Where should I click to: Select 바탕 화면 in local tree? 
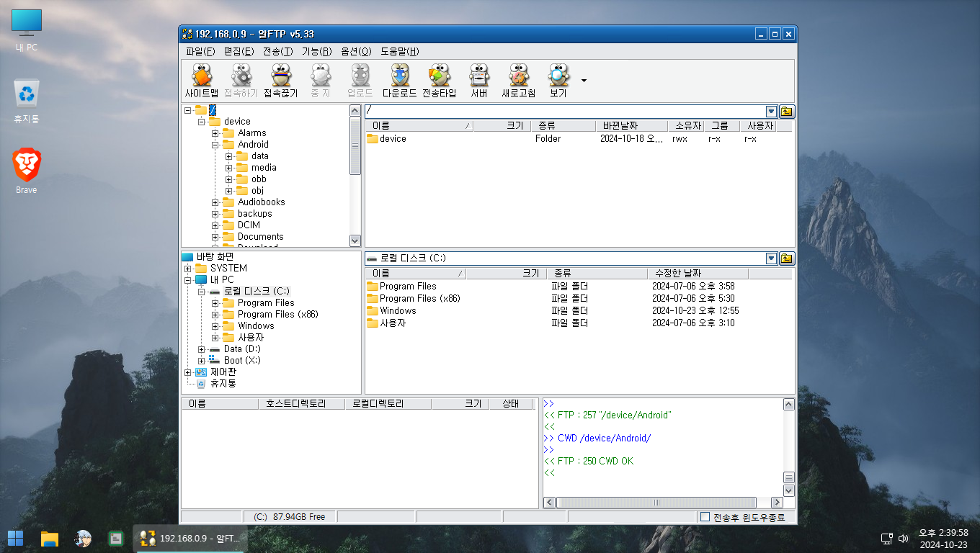tap(215, 257)
